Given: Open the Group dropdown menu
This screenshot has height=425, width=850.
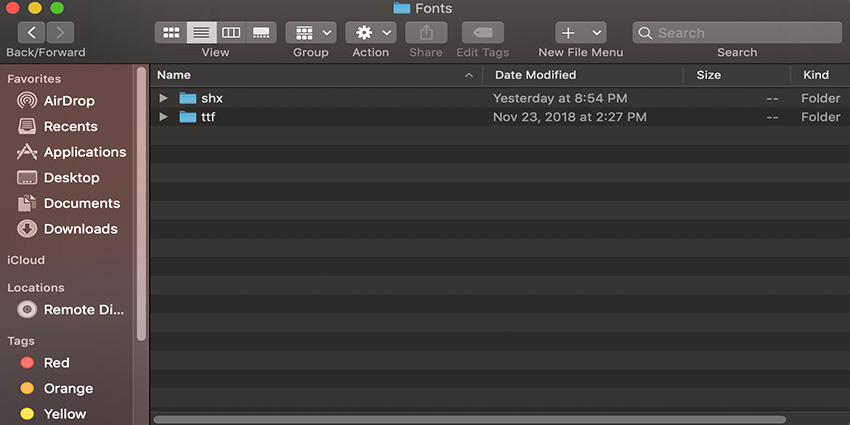Looking at the screenshot, I should coord(311,33).
